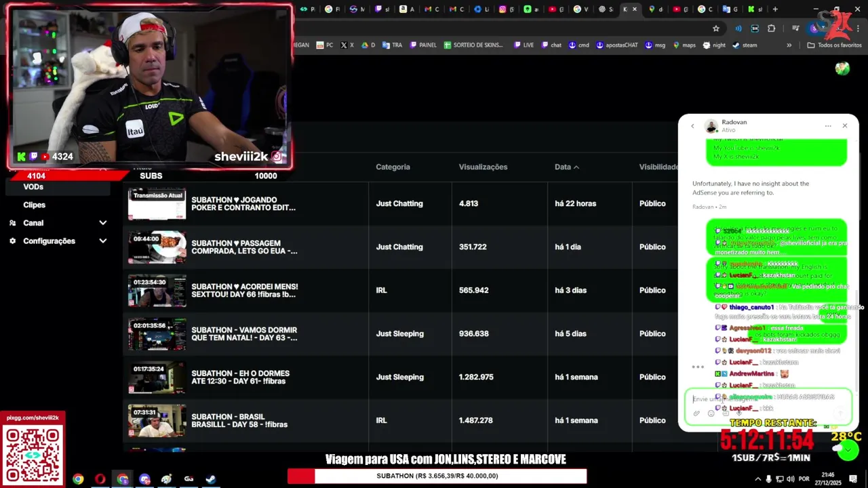
Task: Open the night bookmark
Action: click(714, 45)
